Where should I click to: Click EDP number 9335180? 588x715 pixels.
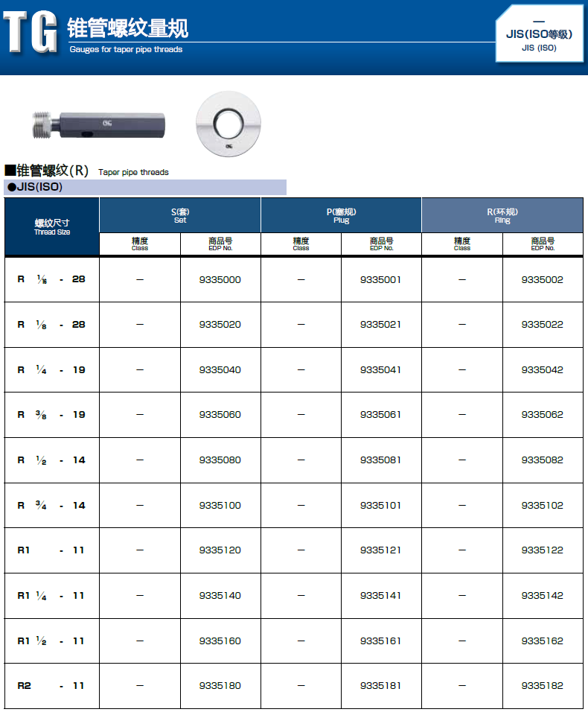coord(220,686)
